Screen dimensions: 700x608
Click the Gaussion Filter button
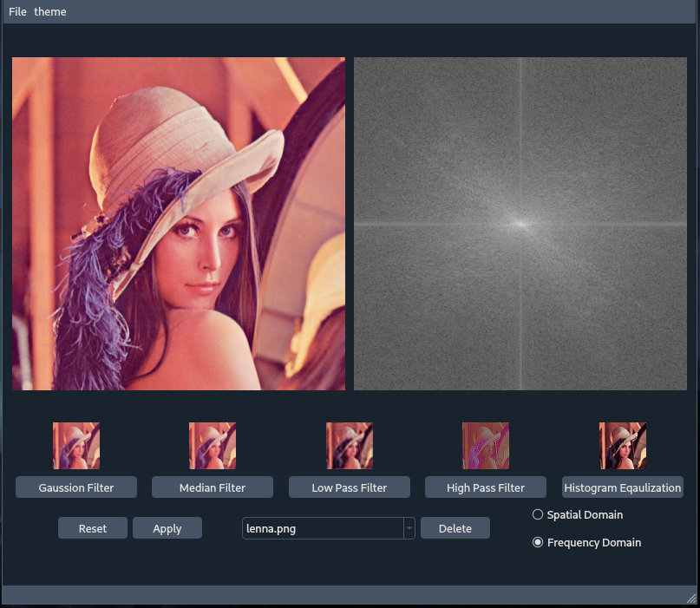(x=76, y=487)
